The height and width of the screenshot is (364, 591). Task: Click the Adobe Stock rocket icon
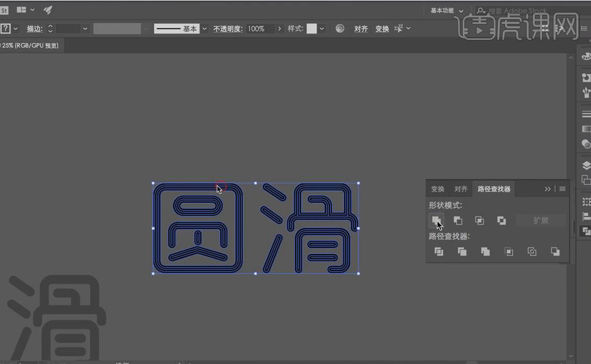pyautogui.click(x=47, y=9)
